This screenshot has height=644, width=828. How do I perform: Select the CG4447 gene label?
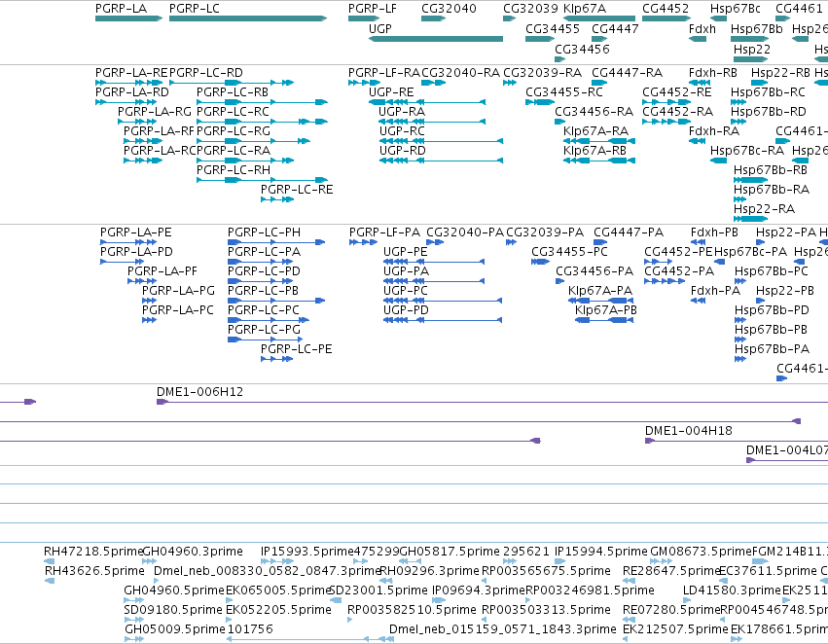(615, 28)
